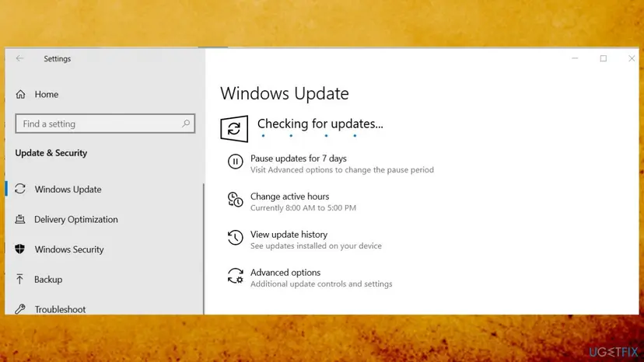The width and height of the screenshot is (644, 362).
Task: Select Pause updates for 7 days
Action: (299, 158)
